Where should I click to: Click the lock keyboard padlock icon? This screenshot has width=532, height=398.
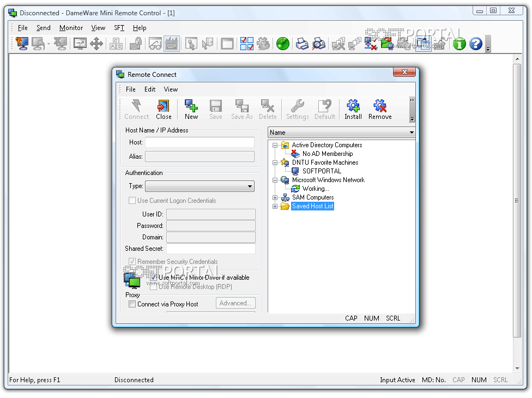tap(135, 44)
